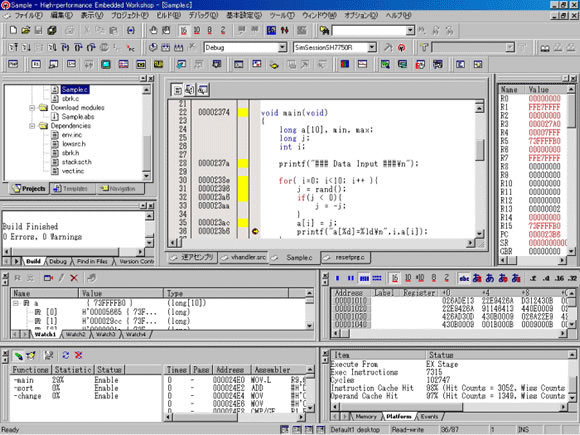The height and width of the screenshot is (435, 580).
Task: Collapse the Download modules folder
Action: [x=32, y=108]
